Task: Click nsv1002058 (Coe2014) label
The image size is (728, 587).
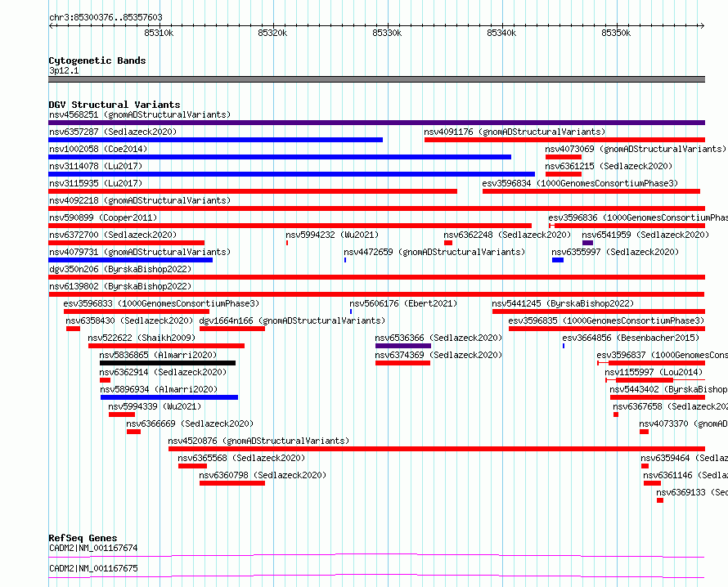Action: click(x=98, y=149)
